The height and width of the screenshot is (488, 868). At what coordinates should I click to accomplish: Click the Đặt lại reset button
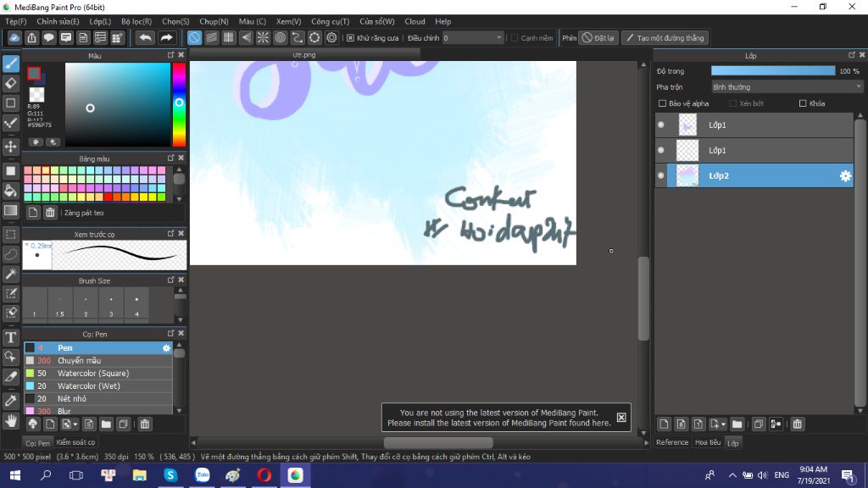pos(598,37)
